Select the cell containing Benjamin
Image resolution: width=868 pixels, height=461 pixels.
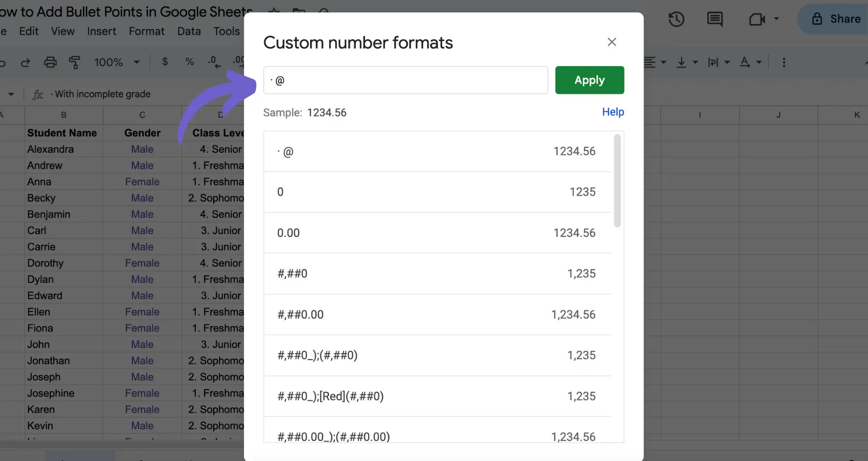(x=64, y=214)
